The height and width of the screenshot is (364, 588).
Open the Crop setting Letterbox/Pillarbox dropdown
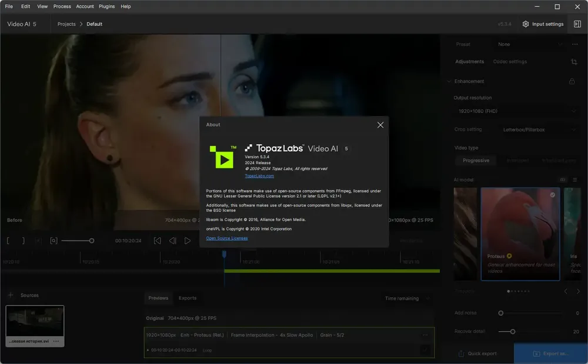click(539, 130)
